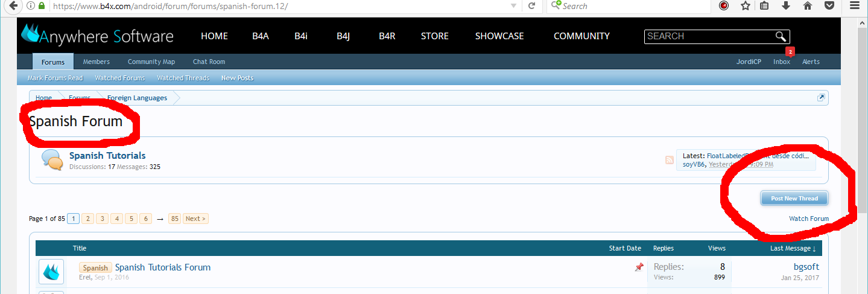The image size is (868, 294).
Task: Click the open quick navigation icon
Action: coord(821,98)
